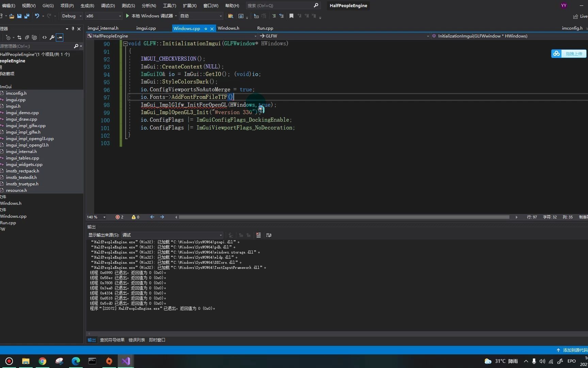Click the 拉拽上传 button

point(569,53)
